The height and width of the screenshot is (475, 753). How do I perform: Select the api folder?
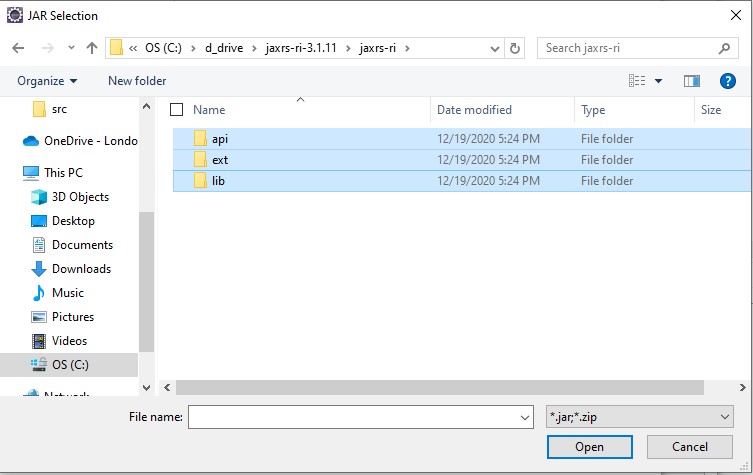pyautogui.click(x=462, y=139)
